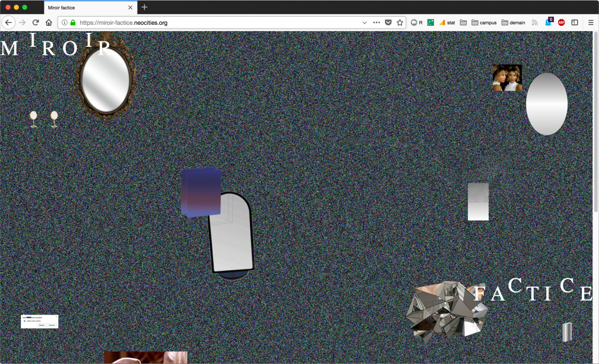Click the ornate gold-framed oval mirror
The width and height of the screenshot is (599, 364).
point(105,80)
